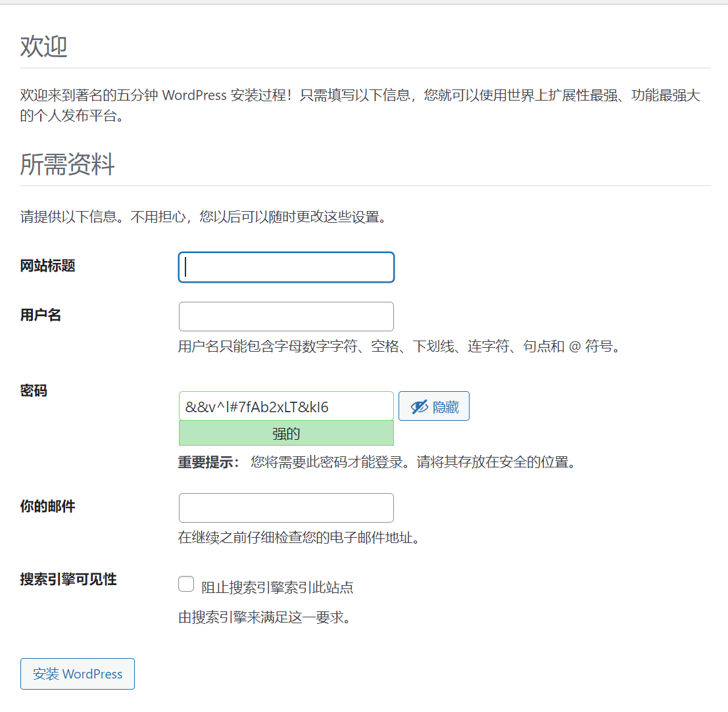
Task: Click the 密码 label
Action: point(34,391)
